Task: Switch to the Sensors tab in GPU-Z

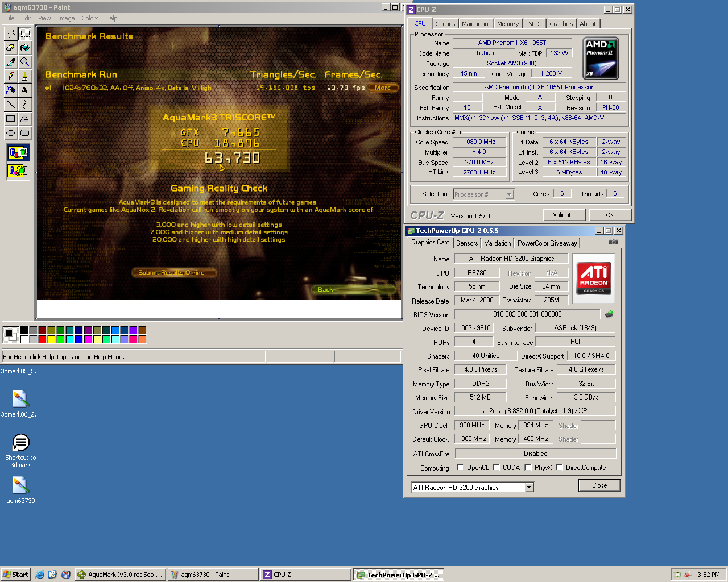Action: [467, 243]
